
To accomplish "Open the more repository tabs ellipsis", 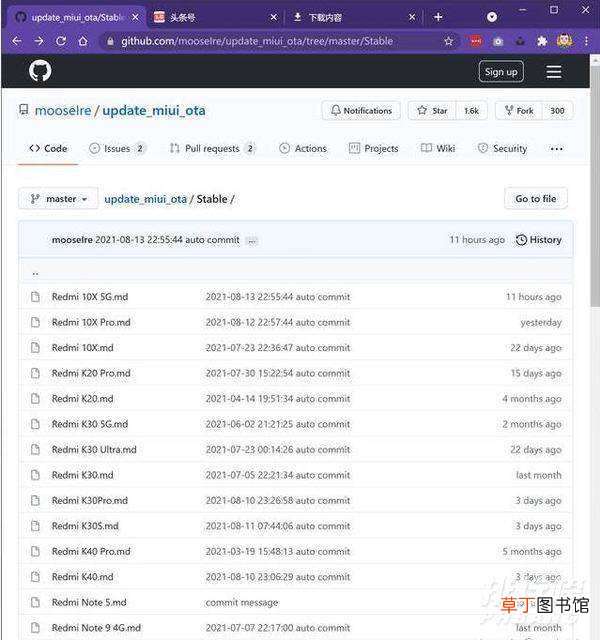I will click(556, 149).
